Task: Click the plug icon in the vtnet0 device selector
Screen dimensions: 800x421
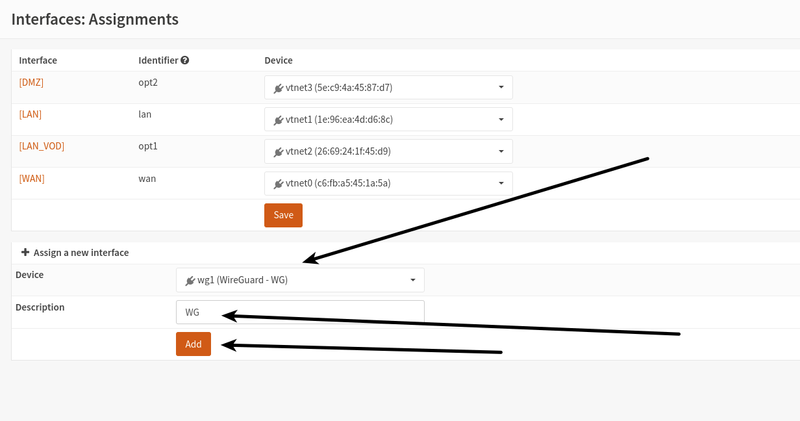Action: (x=281, y=184)
